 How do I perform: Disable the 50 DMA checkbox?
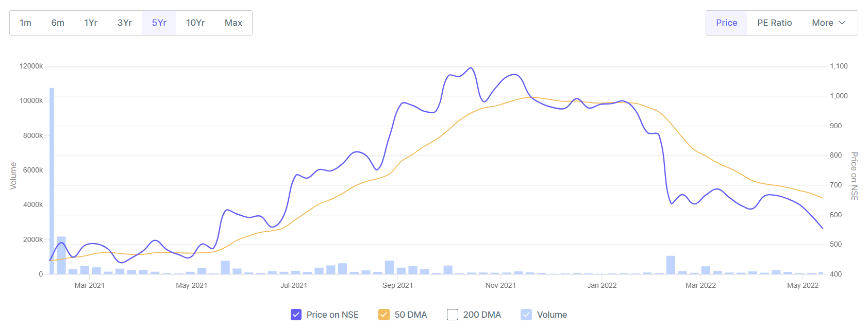(x=384, y=315)
